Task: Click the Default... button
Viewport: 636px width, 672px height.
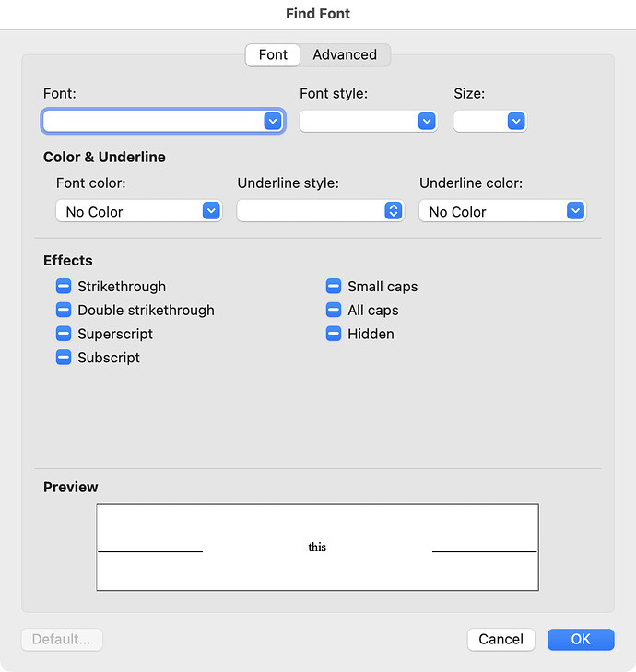Action: click(x=62, y=639)
